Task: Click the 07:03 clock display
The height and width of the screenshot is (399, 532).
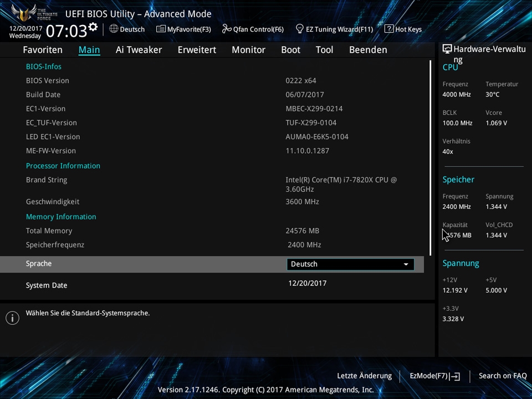Action: 66,31
